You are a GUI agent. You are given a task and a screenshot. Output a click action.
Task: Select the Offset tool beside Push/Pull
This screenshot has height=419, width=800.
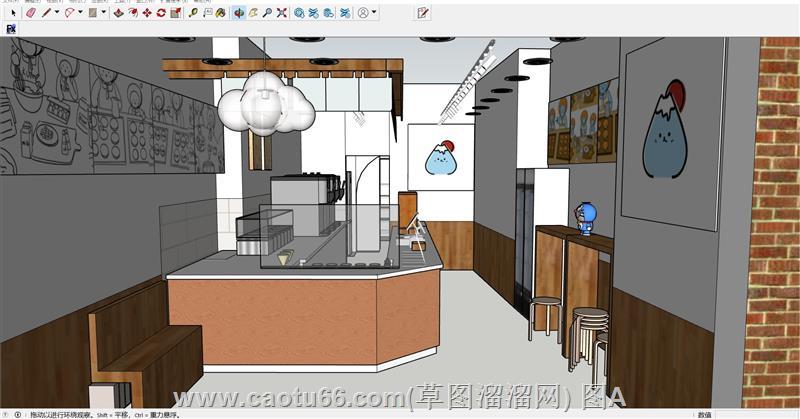[133, 13]
